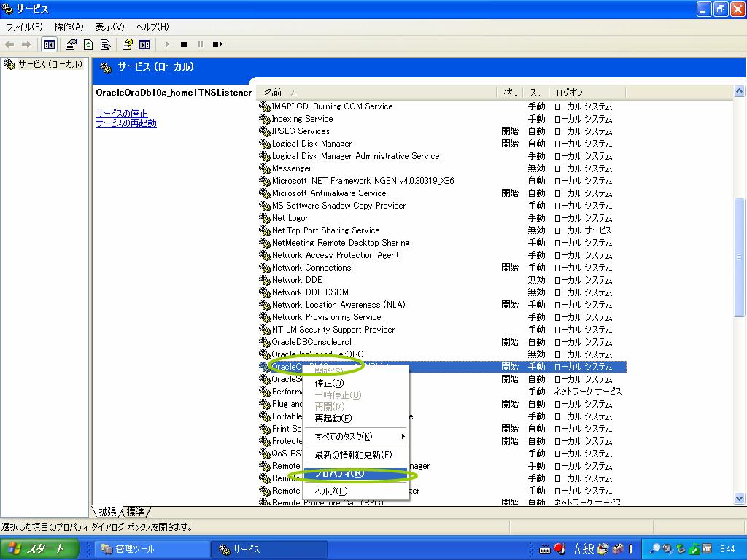This screenshot has width=747, height=560.
Task: Click the gear icon beside NT LM Security Support Provider
Action: point(264,329)
